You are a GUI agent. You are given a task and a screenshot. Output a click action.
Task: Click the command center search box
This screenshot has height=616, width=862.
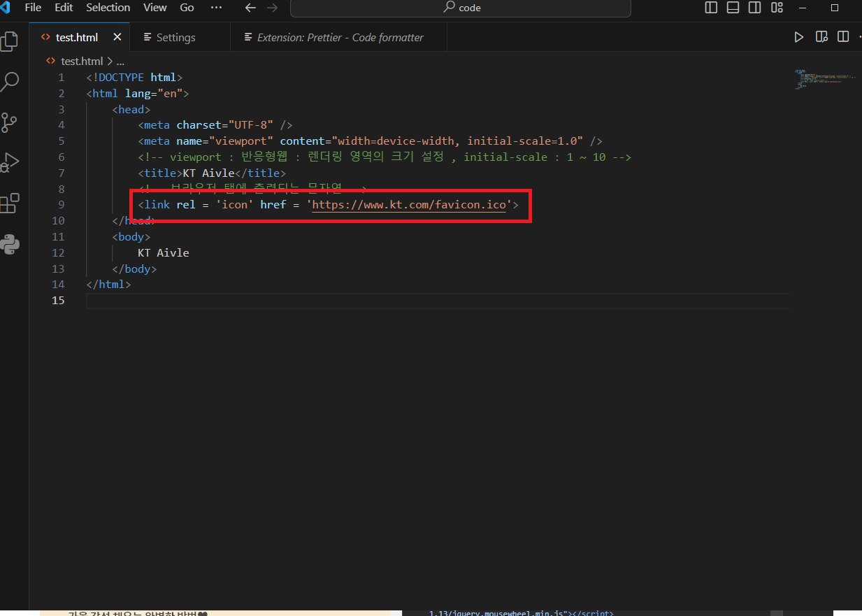click(461, 8)
